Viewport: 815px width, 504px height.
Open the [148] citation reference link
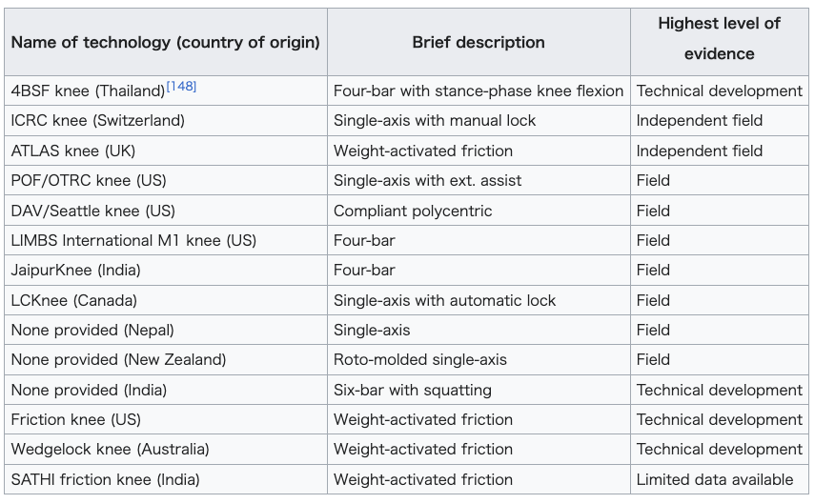pos(181,87)
